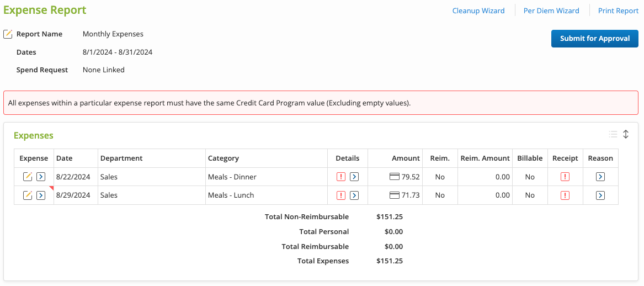Click the Billable column header

coord(530,158)
